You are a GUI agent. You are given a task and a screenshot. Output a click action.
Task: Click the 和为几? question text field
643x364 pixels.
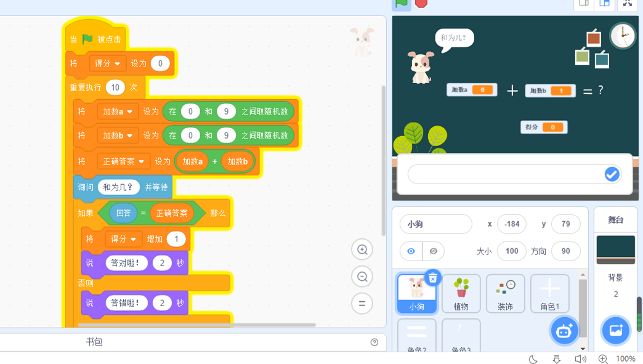pyautogui.click(x=119, y=187)
